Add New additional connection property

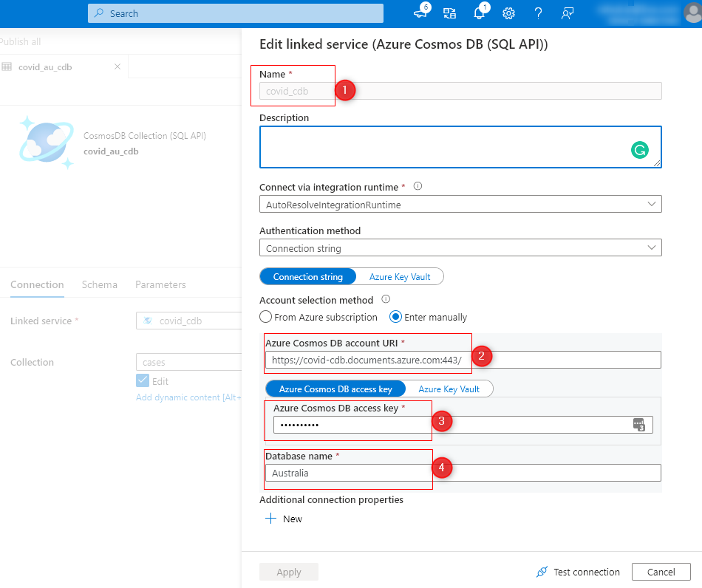point(284,519)
